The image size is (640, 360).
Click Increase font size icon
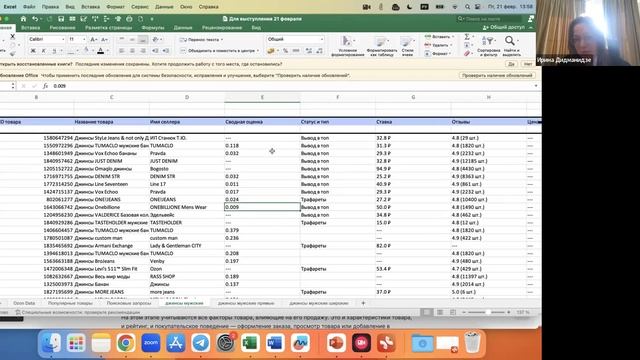click(x=93, y=39)
